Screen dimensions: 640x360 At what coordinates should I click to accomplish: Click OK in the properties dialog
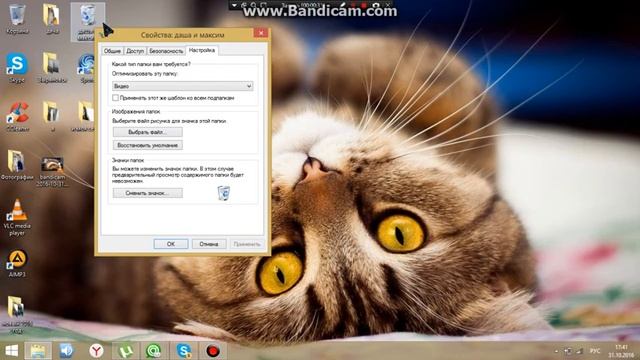pos(171,244)
